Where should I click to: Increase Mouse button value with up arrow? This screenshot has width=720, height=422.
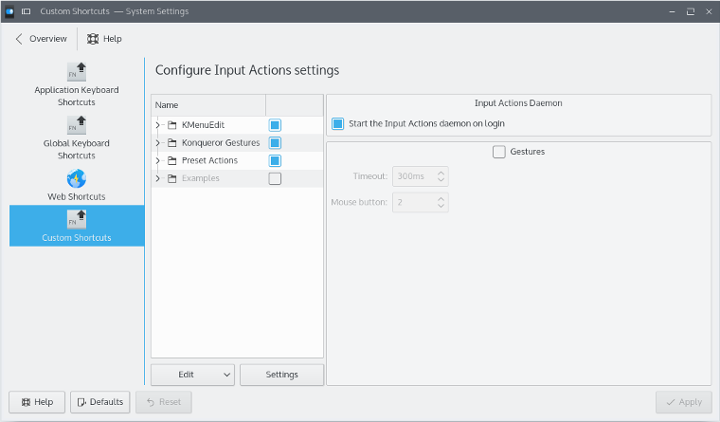pyautogui.click(x=441, y=199)
